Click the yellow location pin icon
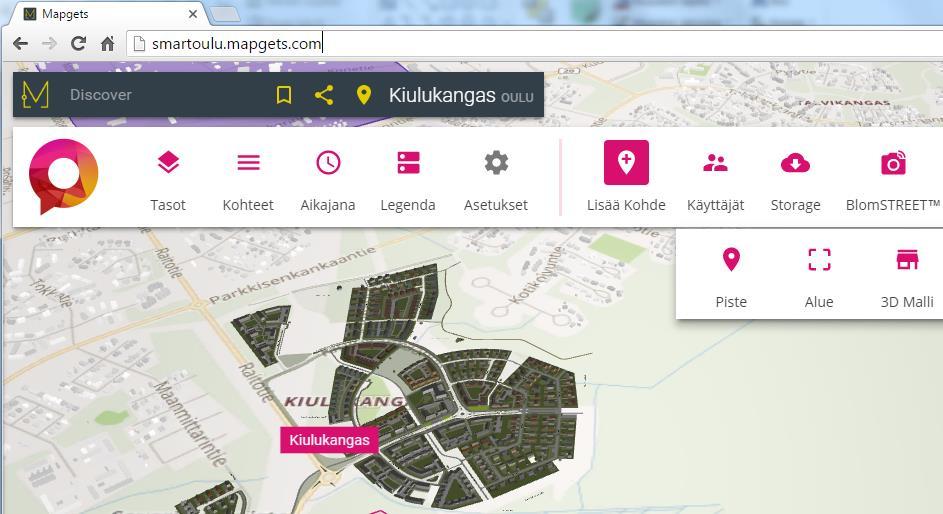Viewport: 943px width, 514px height. (x=364, y=95)
